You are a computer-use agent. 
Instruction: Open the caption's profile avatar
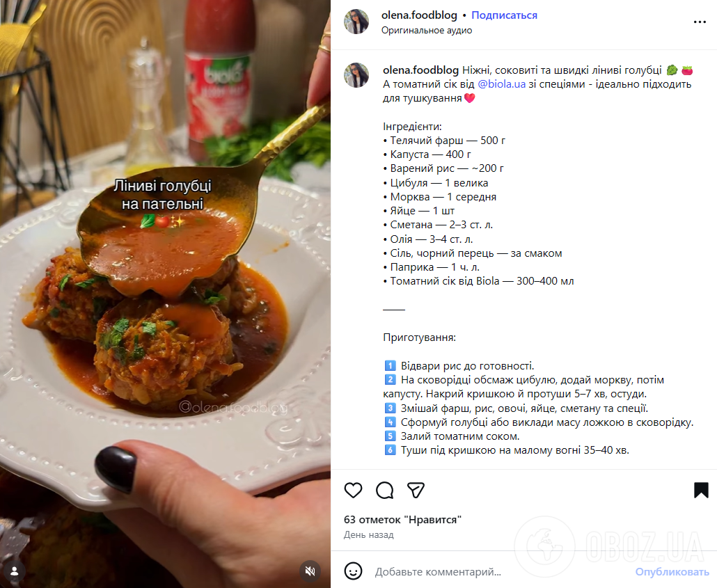point(356,75)
